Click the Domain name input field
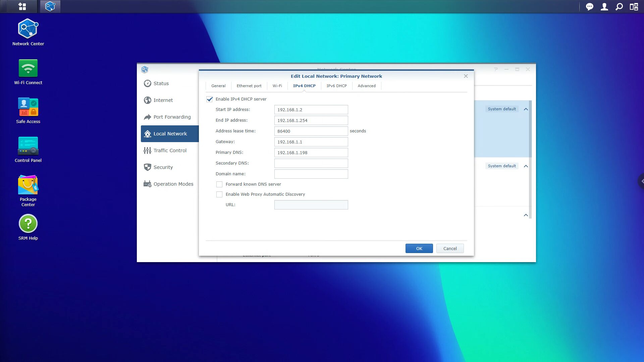The image size is (644, 362). pos(311,174)
